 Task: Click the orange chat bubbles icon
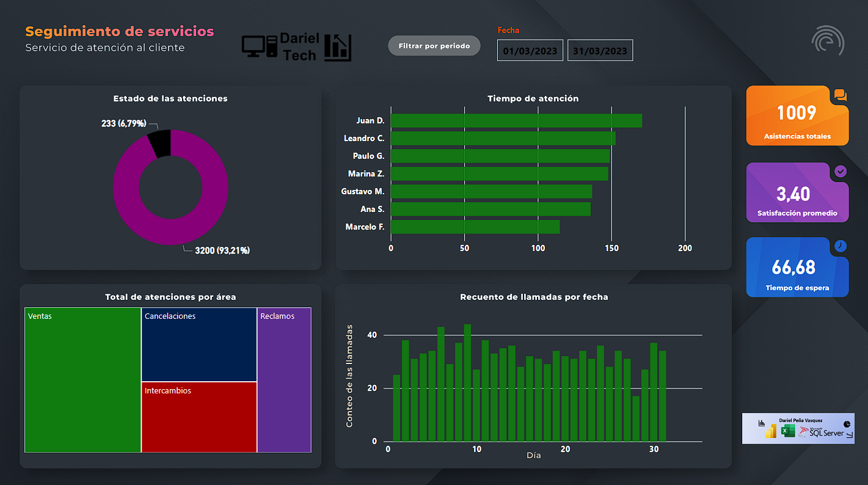(x=841, y=95)
